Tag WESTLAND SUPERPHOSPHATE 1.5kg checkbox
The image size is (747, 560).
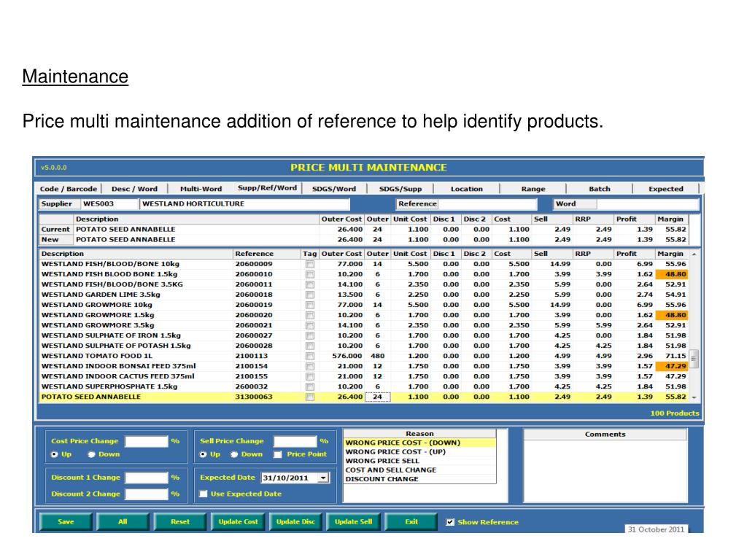[310, 386]
